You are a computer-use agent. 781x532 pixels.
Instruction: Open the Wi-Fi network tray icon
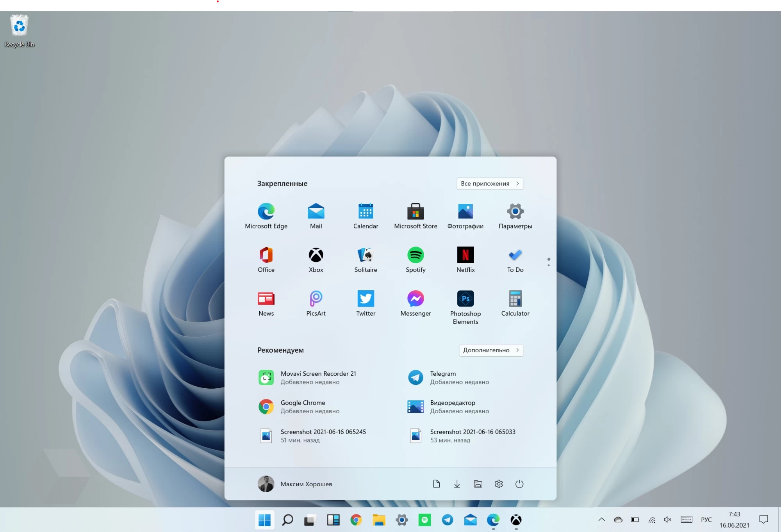pyautogui.click(x=652, y=520)
